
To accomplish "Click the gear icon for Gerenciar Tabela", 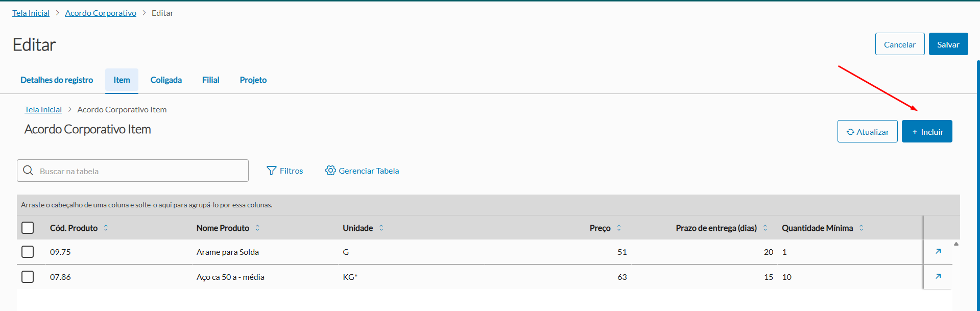I will coord(330,171).
